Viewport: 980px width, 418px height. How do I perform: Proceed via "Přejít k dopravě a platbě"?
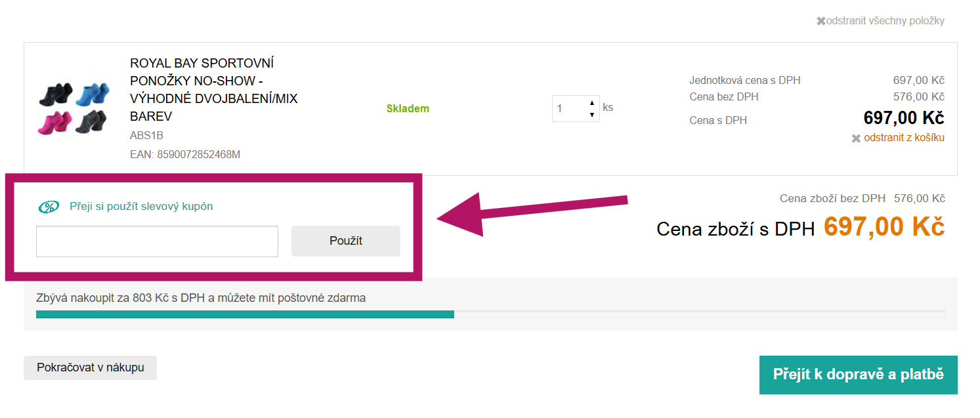(858, 375)
